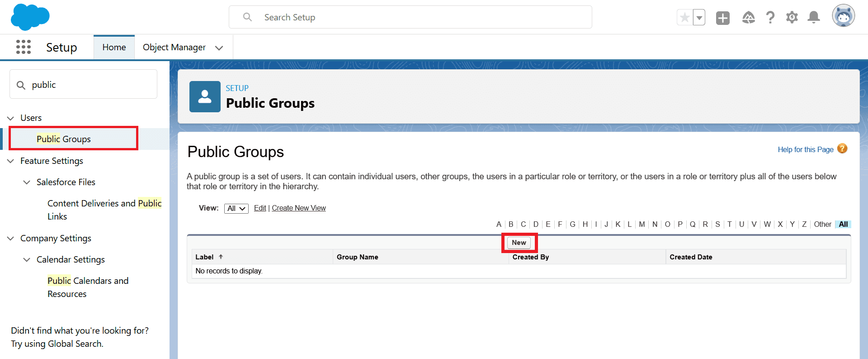Click the orange help question icon
This screenshot has width=868, height=359.
(x=842, y=148)
